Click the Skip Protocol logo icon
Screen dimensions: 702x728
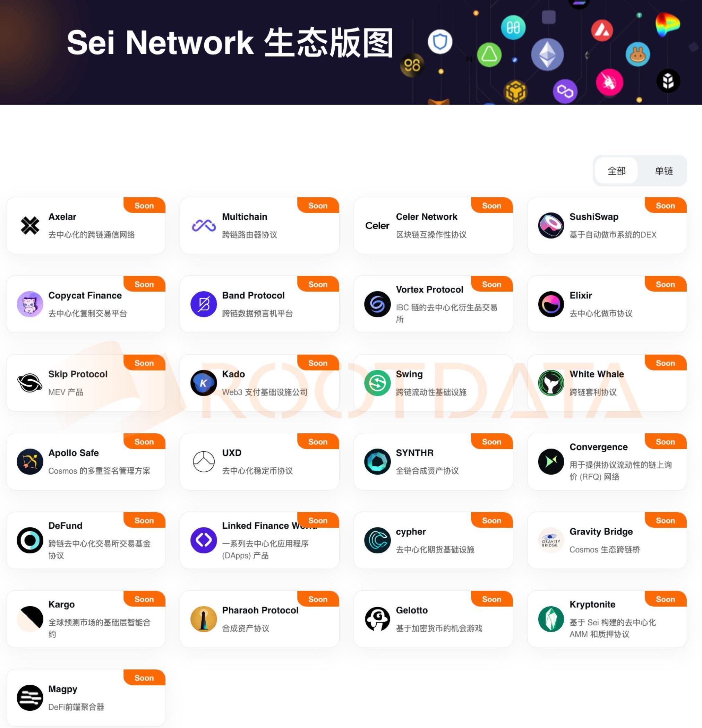pyautogui.click(x=30, y=383)
